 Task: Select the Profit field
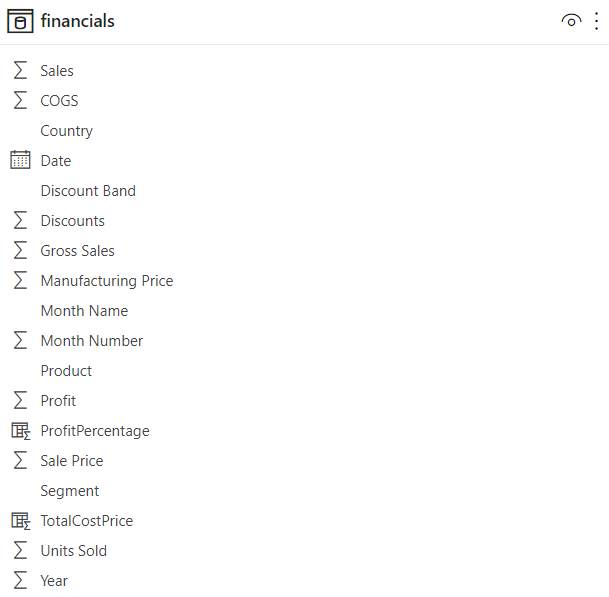(x=58, y=401)
